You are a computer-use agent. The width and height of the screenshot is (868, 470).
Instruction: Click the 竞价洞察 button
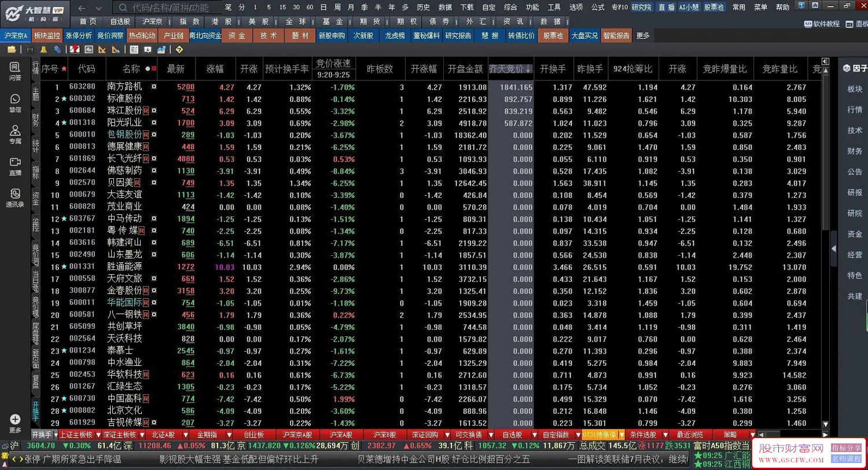coord(110,35)
